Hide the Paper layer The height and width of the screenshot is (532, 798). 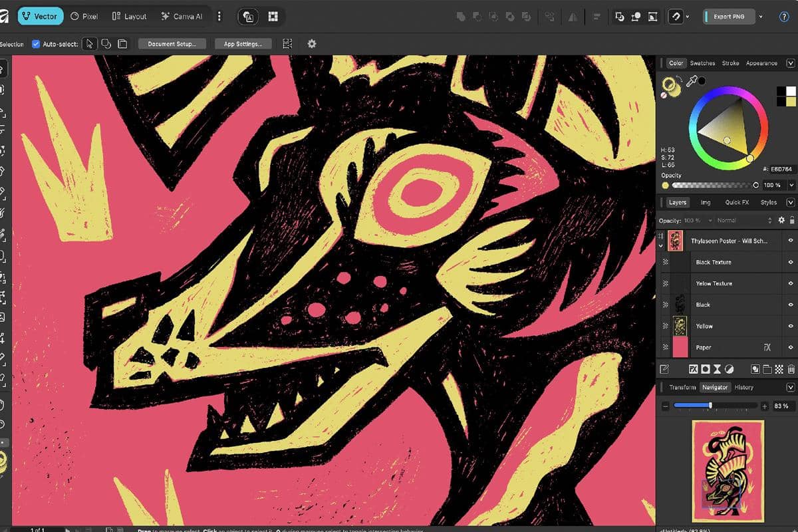pos(791,347)
